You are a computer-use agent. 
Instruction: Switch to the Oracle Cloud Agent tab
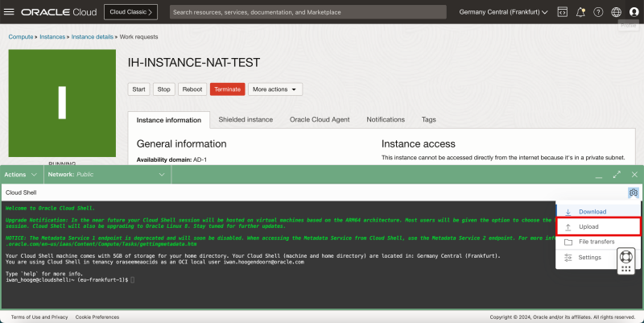[x=320, y=119]
